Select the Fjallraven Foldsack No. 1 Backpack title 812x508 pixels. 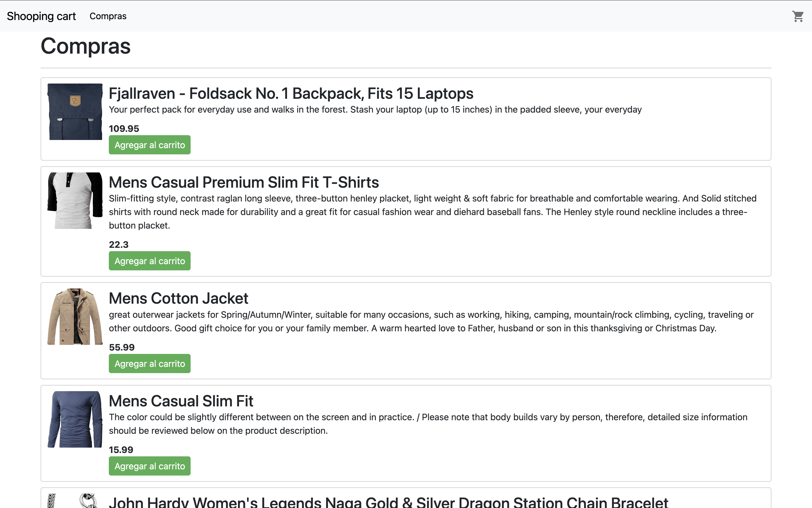pyautogui.click(x=291, y=93)
